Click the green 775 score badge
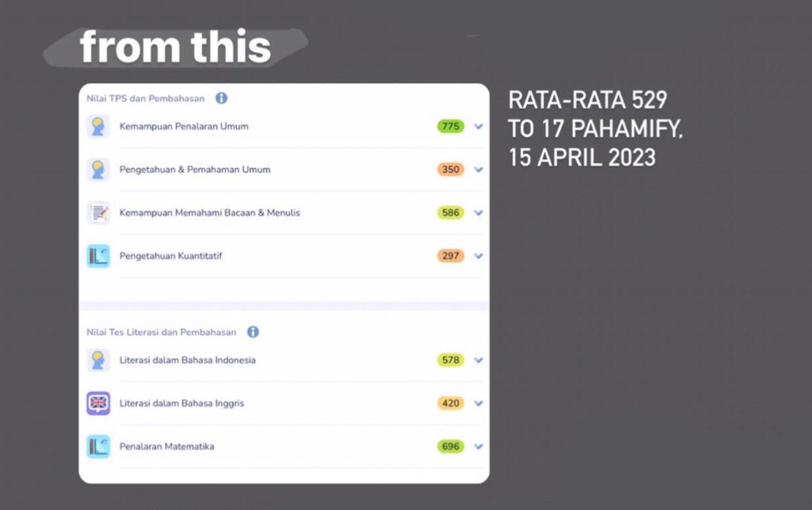The image size is (812, 510). pos(451,126)
